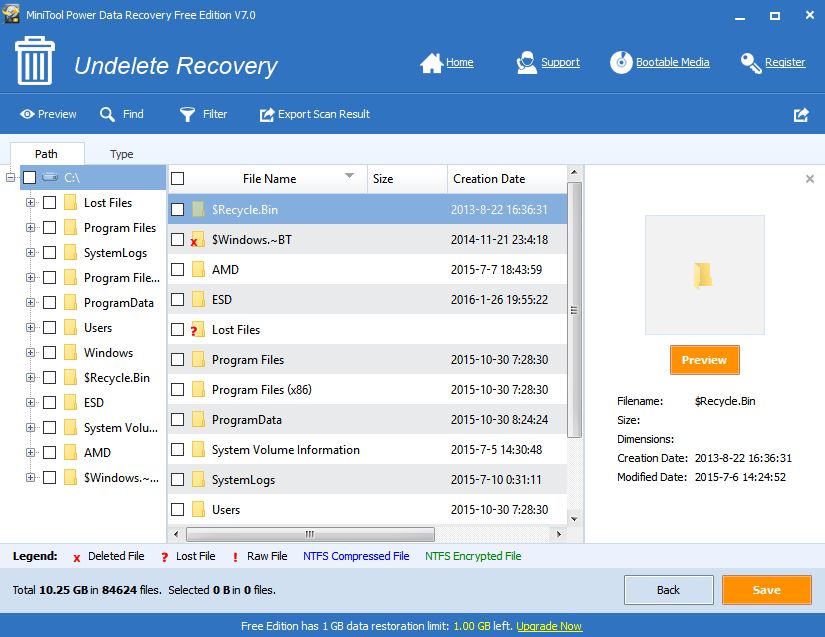Viewport: 825px width, 637px height.
Task: Tick the select-all checkbox in file list header
Action: coord(178,178)
